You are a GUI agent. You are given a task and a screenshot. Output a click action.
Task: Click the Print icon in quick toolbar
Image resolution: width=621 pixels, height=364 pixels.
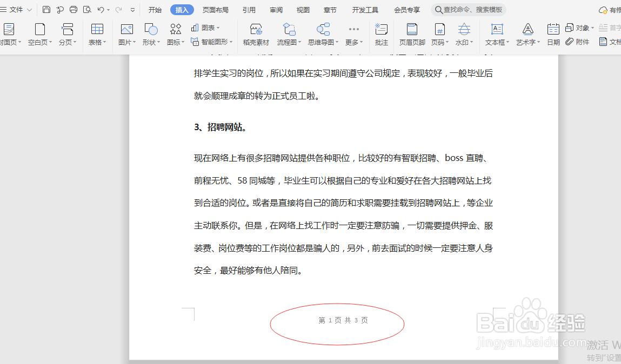point(74,10)
